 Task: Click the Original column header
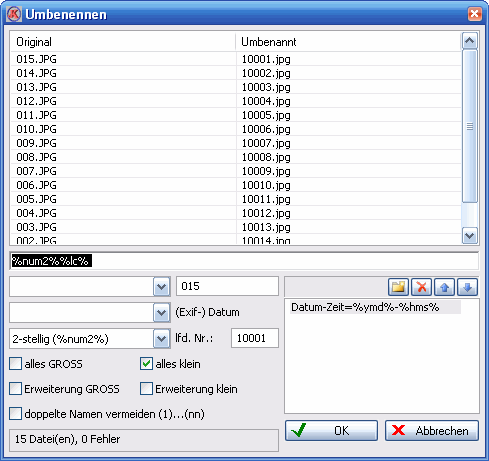pyautogui.click(x=123, y=42)
